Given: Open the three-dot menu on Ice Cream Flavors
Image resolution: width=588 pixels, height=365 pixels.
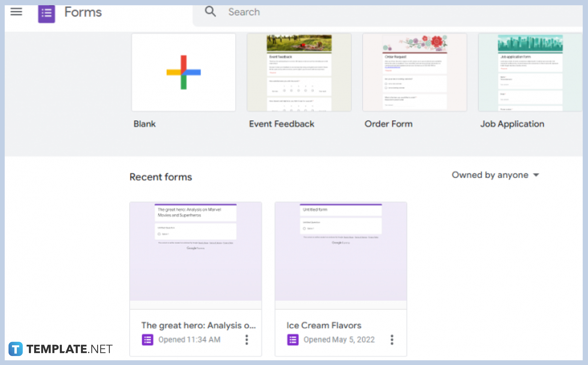Looking at the screenshot, I should [392, 339].
